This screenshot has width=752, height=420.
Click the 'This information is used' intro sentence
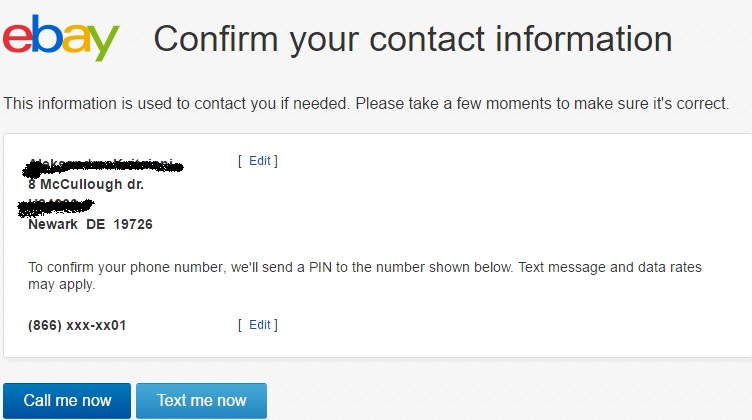(x=366, y=104)
